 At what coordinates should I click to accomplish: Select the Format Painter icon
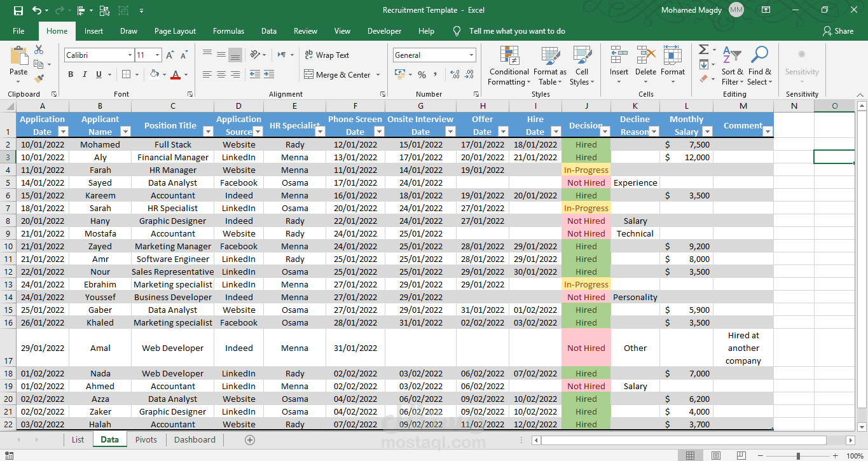tap(39, 79)
